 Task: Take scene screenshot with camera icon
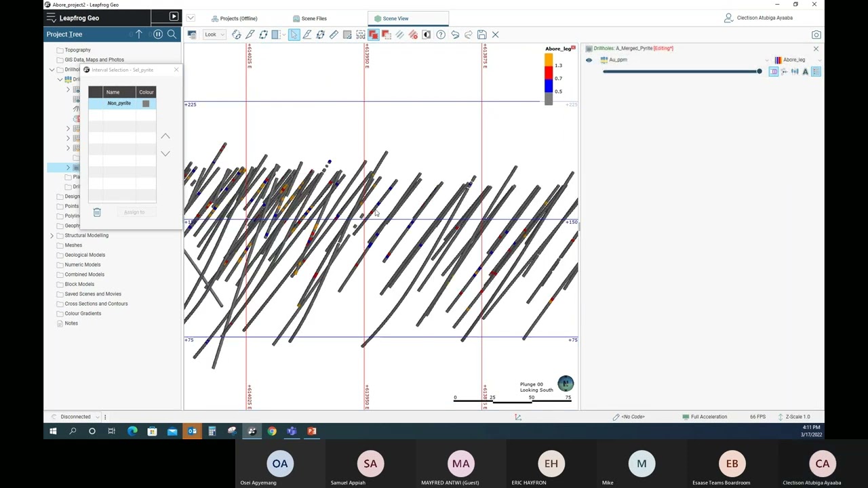pos(816,35)
